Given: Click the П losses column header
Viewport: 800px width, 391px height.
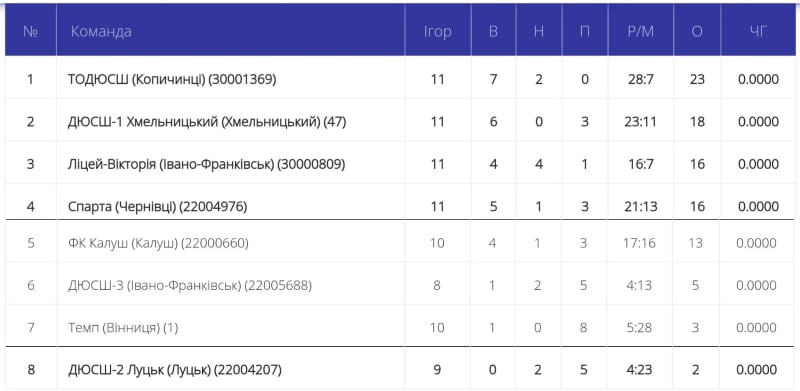Looking at the screenshot, I should pos(585,32).
